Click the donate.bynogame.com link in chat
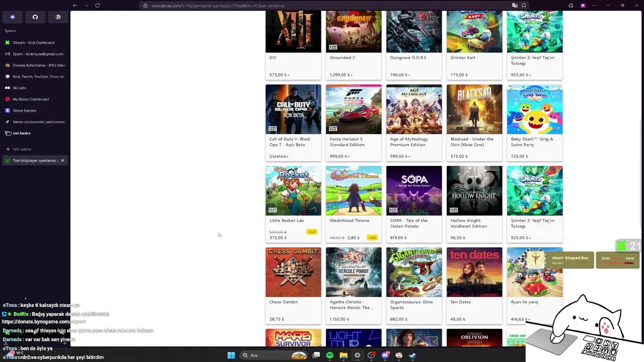Screen dimensions: 644x362 pyautogui.click(x=44, y=322)
